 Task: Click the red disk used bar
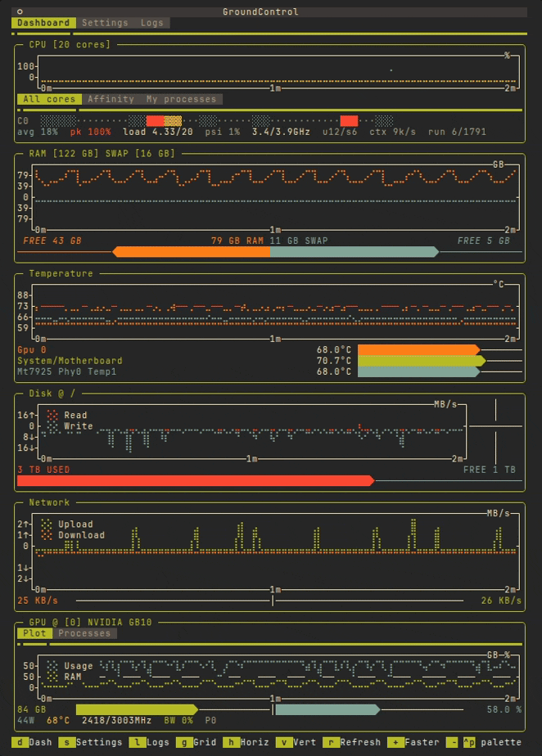click(196, 481)
